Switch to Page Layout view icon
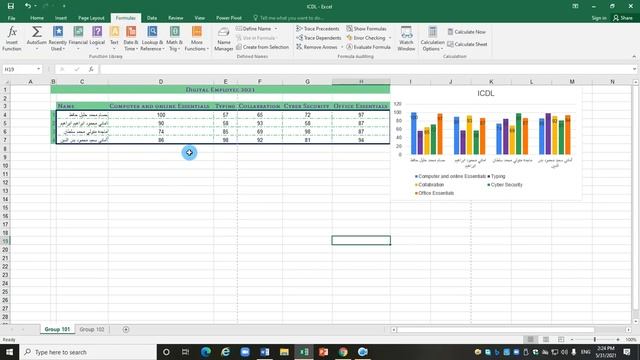Screen dimensions: 640x360 (546, 340)
